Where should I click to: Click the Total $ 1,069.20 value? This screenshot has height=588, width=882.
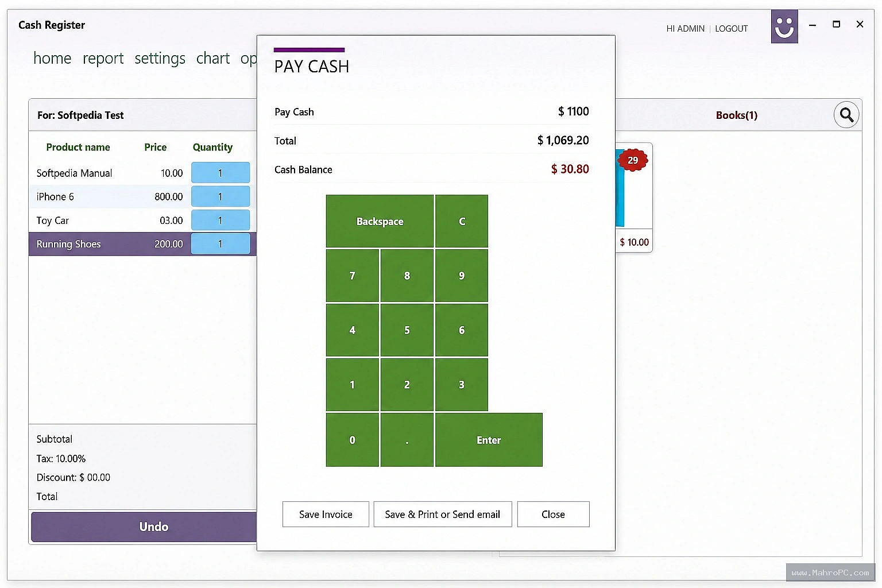coord(563,140)
